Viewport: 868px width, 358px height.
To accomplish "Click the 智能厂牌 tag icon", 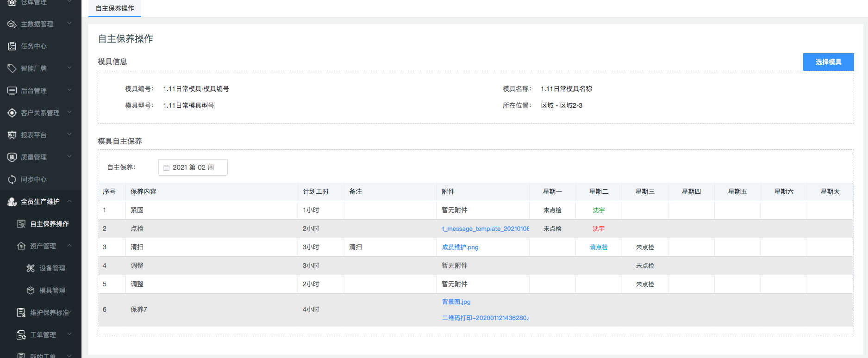I will pos(12,68).
